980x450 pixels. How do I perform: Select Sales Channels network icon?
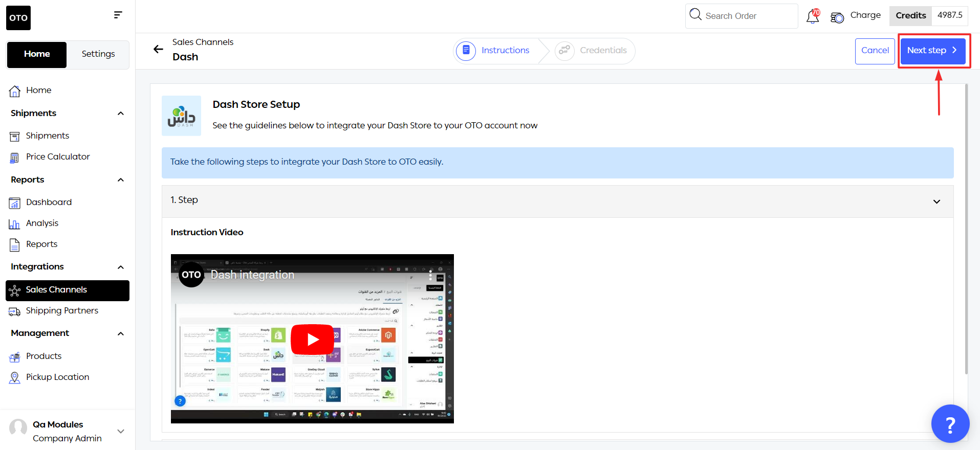click(x=14, y=290)
